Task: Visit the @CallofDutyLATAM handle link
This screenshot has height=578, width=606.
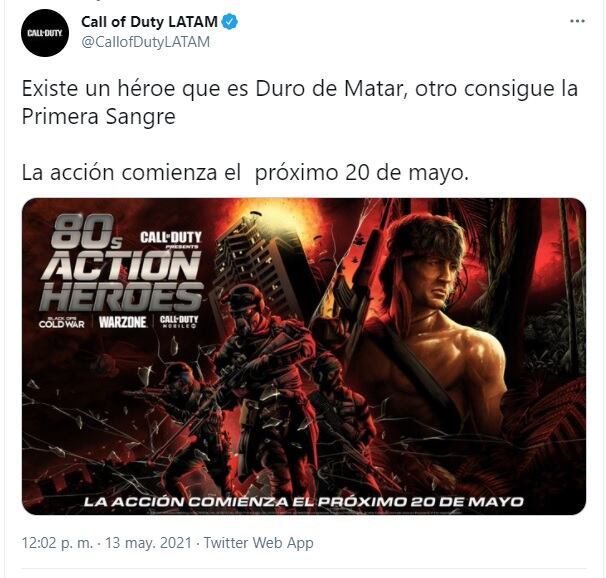Action: coord(146,42)
